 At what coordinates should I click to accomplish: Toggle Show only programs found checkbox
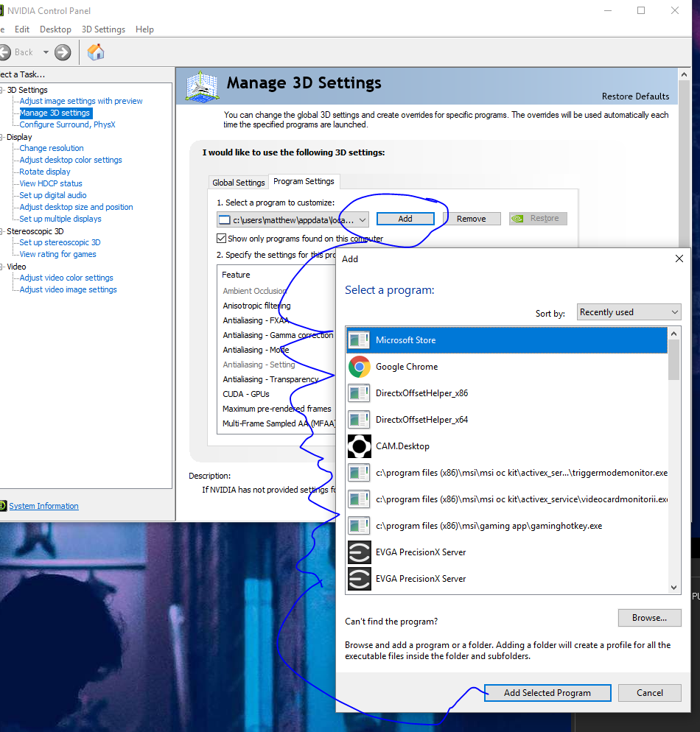pos(221,239)
